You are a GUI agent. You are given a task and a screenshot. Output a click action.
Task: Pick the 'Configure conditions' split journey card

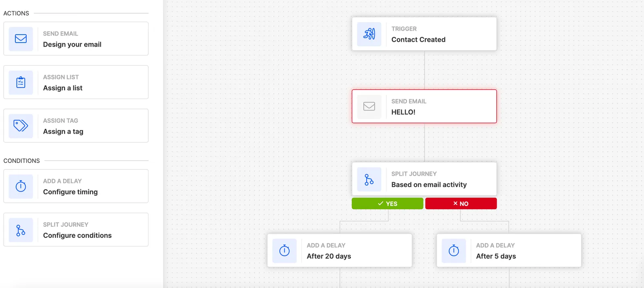(76, 230)
